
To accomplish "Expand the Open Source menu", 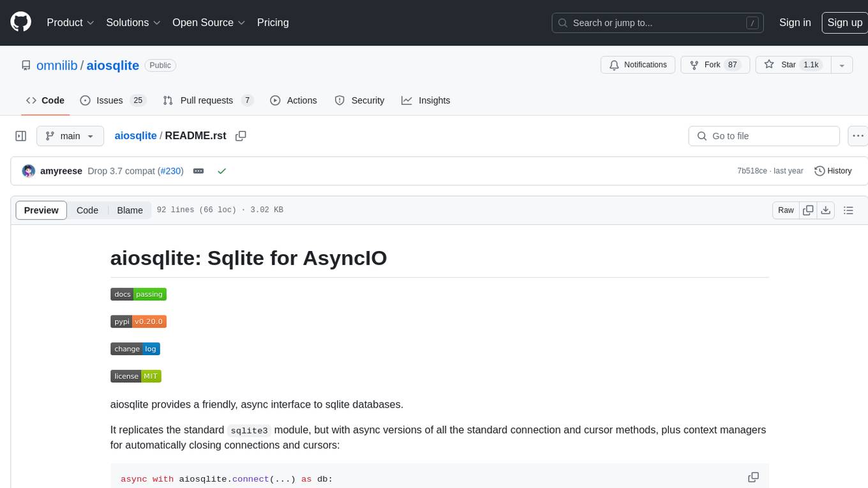I will pos(209,22).
